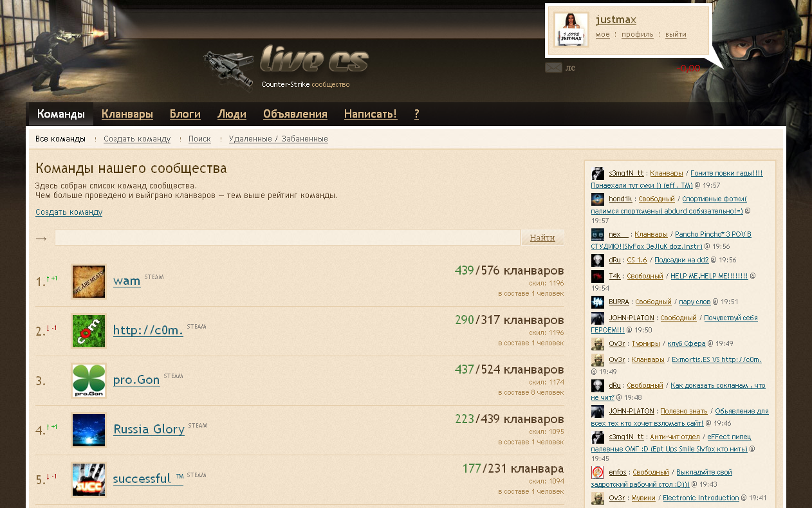Open the wam team link
This screenshot has width=812, height=508.
pyautogui.click(x=127, y=281)
